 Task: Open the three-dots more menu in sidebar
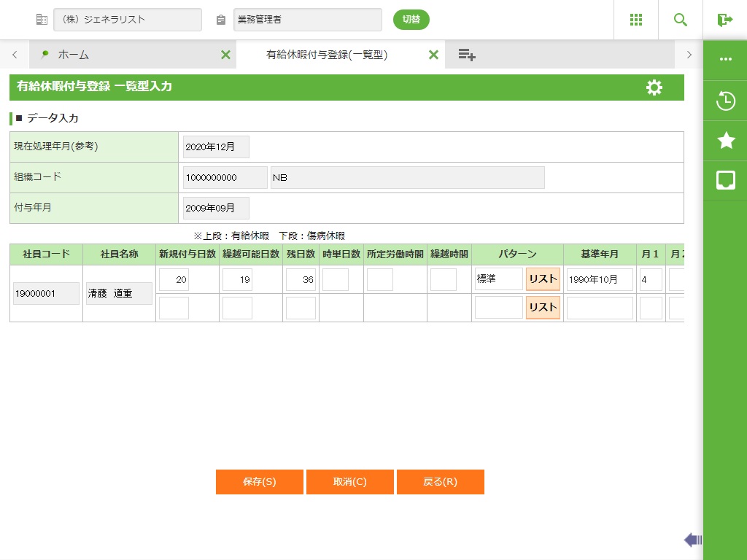pos(725,59)
